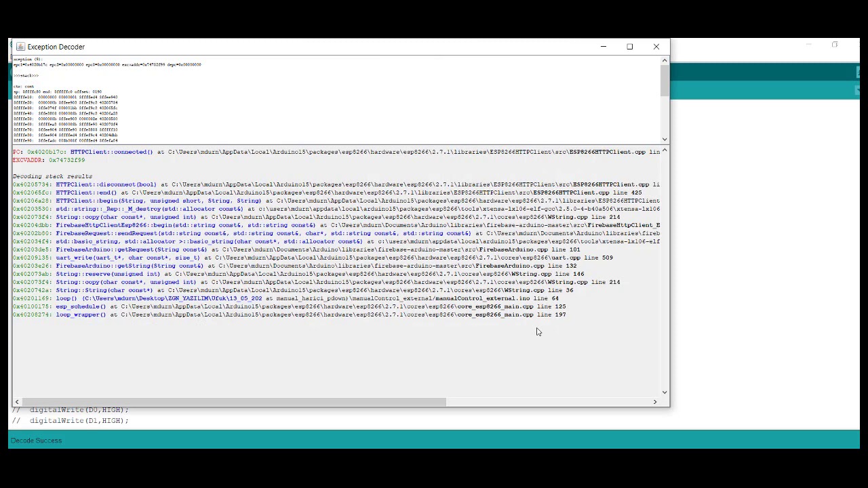Select the loop() manualControl_external.ino line
The image size is (868, 488).
click(285, 298)
